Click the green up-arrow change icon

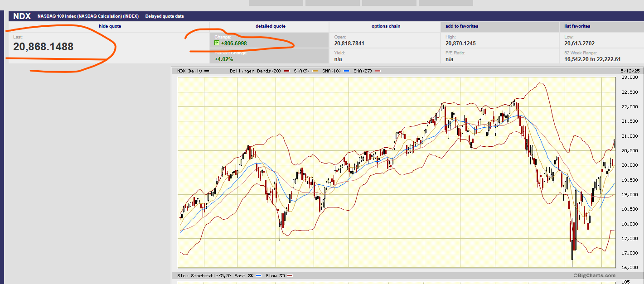coord(217,43)
